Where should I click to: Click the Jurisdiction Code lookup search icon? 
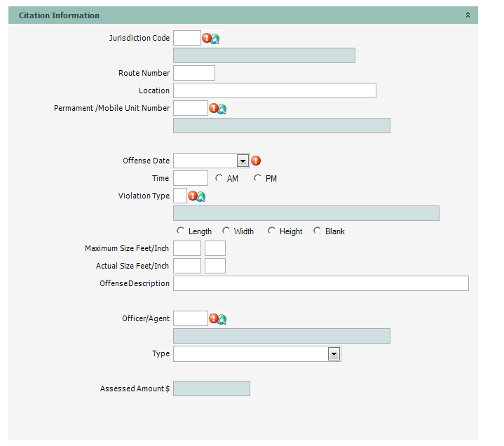[215, 39]
